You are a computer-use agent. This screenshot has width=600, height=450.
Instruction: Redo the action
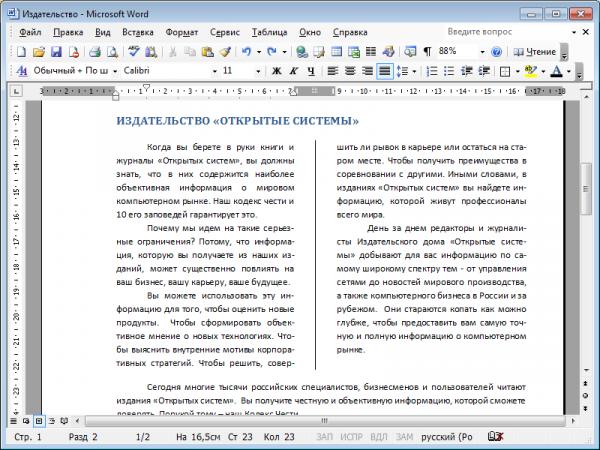272,52
